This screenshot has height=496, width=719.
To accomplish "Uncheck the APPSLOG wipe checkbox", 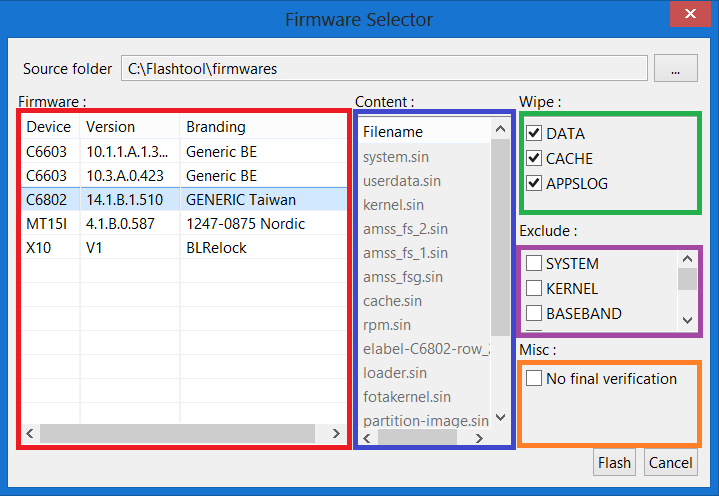I will 534,183.
